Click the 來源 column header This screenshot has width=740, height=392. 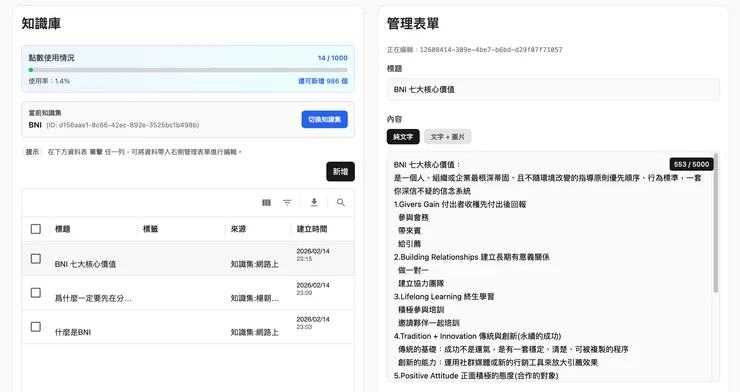238,229
